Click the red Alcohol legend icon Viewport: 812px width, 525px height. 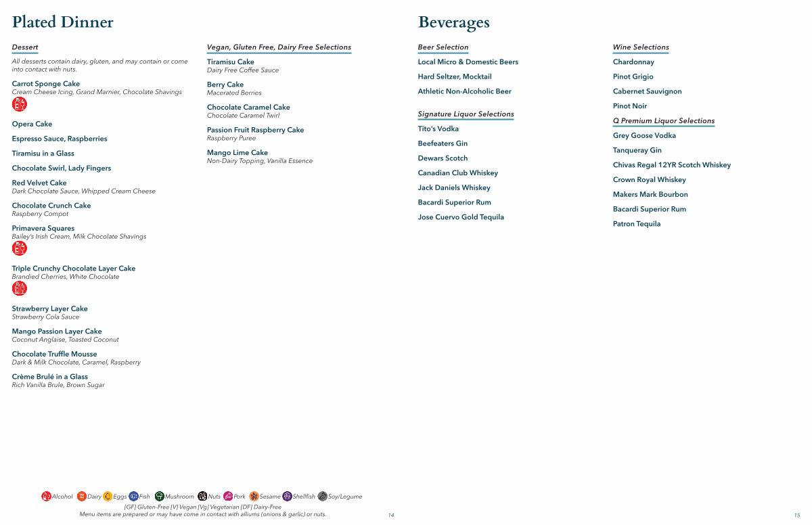(46, 497)
